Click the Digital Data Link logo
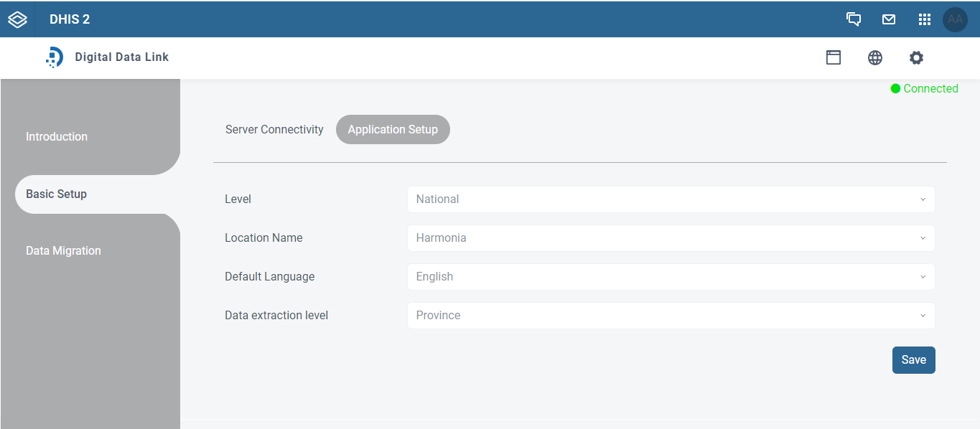 click(55, 57)
